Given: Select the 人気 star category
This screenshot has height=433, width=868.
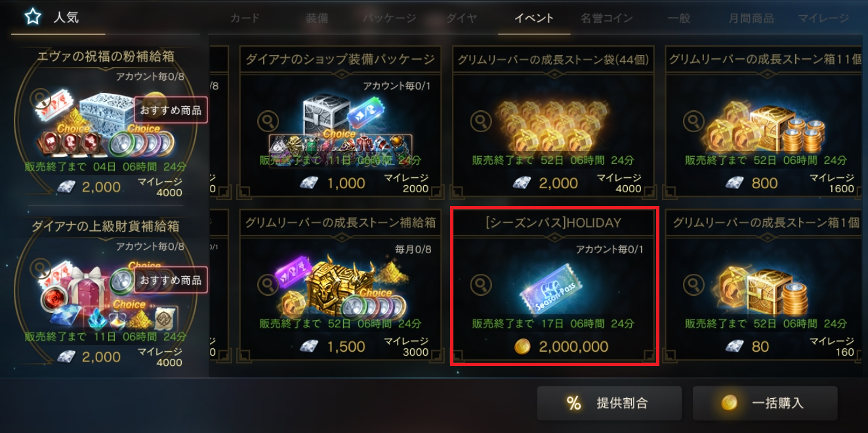Looking at the screenshot, I should coord(56,17).
